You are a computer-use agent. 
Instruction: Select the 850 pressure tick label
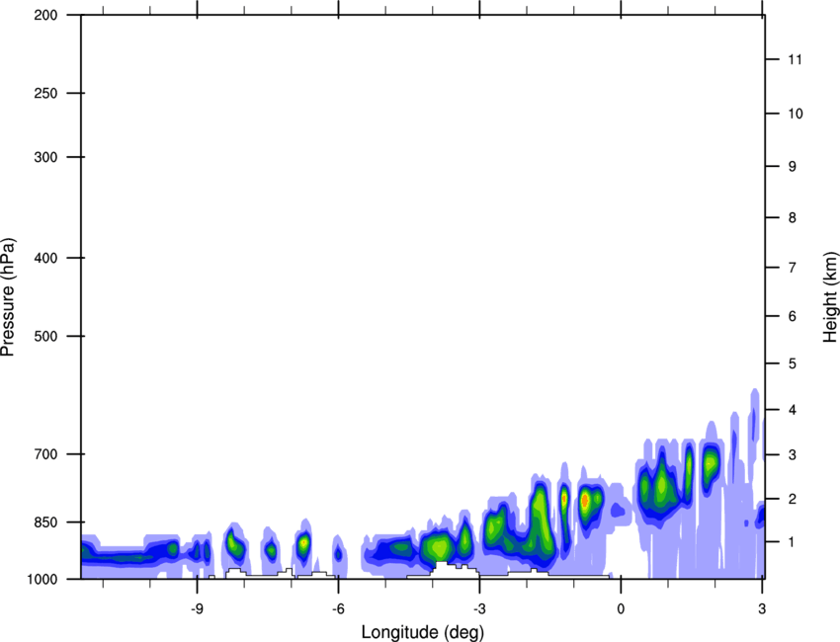coord(45,522)
